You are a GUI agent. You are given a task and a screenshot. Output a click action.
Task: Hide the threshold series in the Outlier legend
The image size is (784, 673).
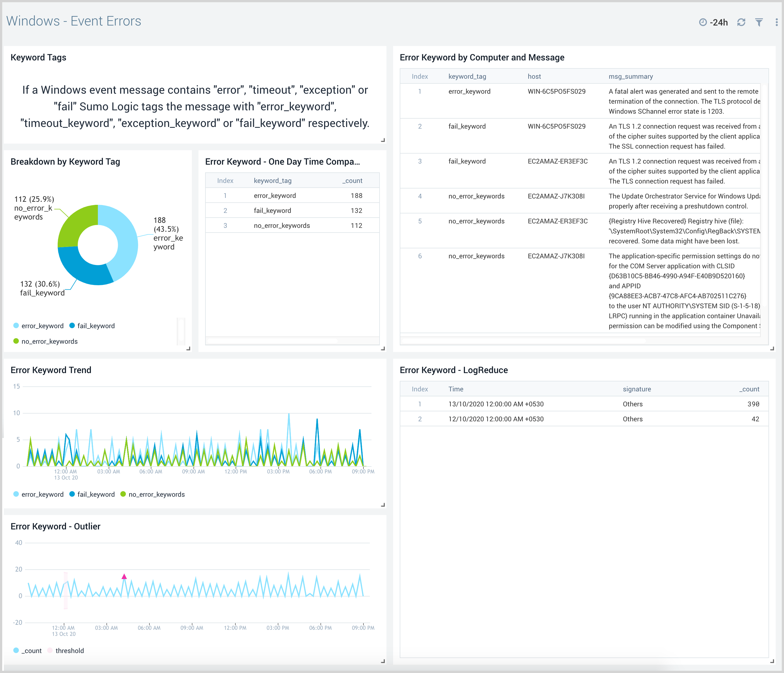click(x=69, y=650)
